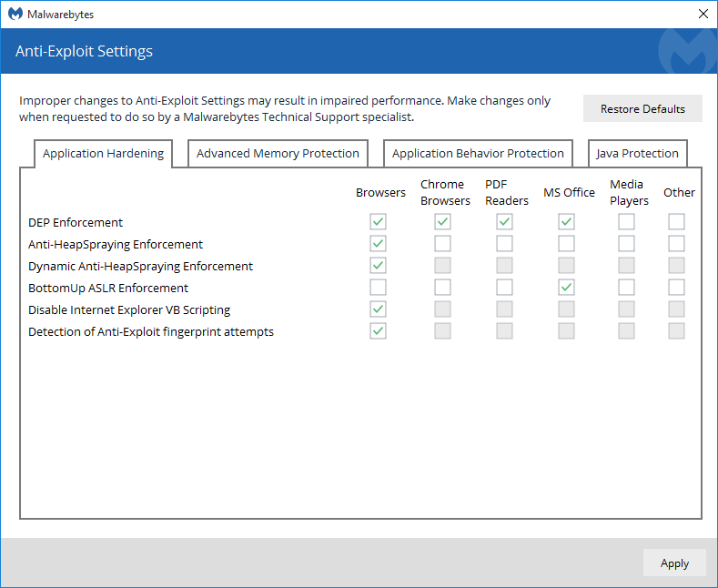Click the PDF Readers column header
718x588 pixels.
pos(507,192)
